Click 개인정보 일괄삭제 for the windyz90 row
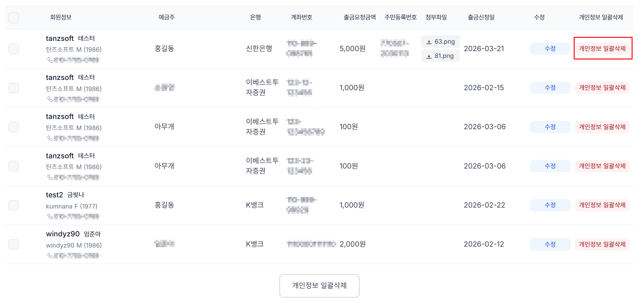The height and width of the screenshot is (307, 644). point(602,244)
